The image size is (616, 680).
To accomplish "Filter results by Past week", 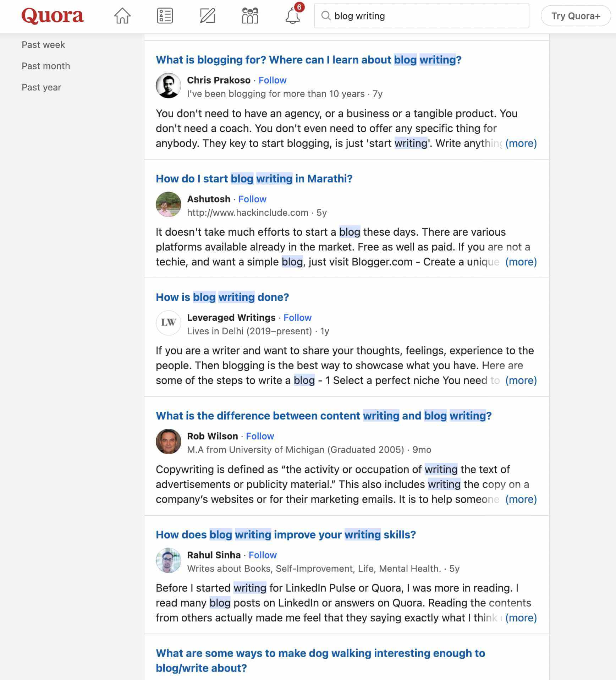I will pos(43,45).
